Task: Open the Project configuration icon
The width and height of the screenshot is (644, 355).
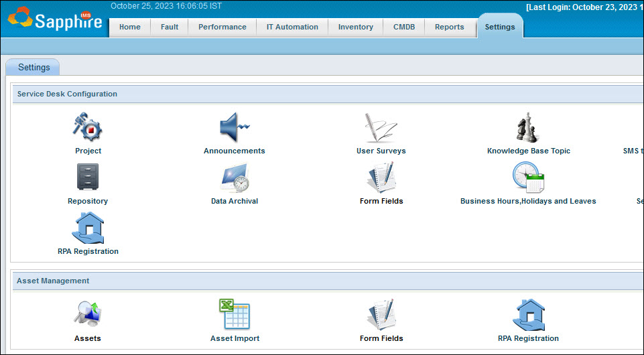Action: tap(88, 128)
